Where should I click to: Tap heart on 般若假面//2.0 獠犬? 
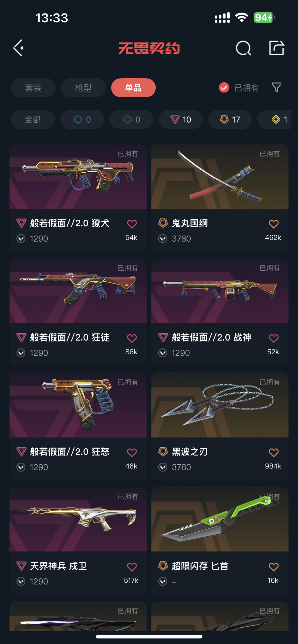(x=132, y=224)
